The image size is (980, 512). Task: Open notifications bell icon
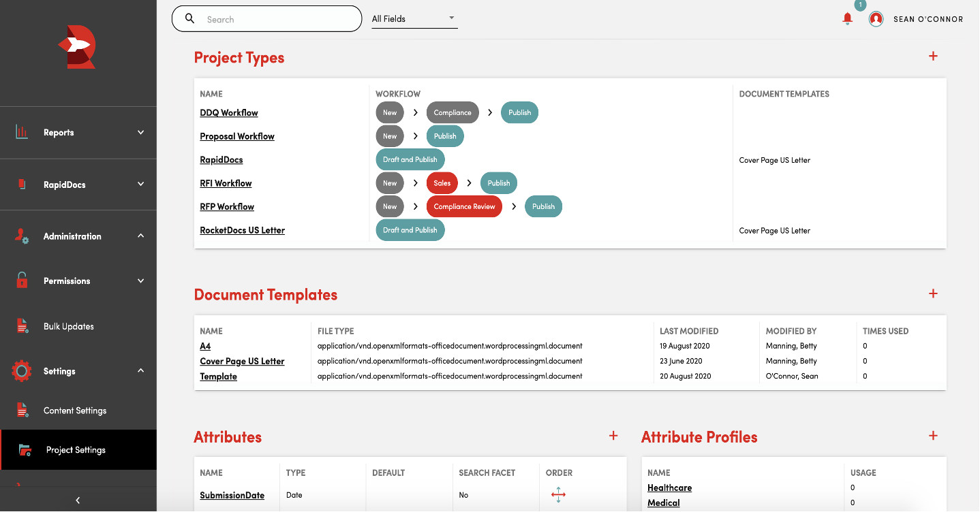pos(847,19)
